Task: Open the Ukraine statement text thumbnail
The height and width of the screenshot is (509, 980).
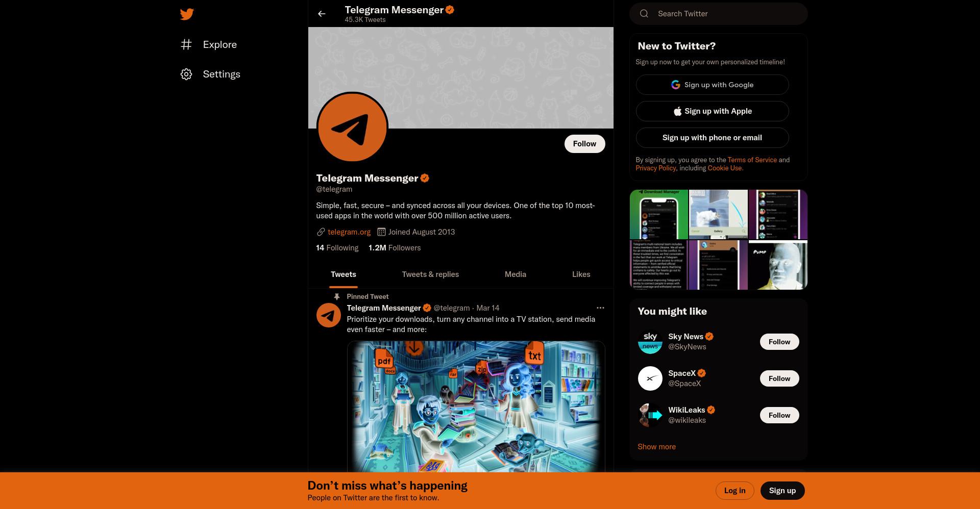Action: 659,265
